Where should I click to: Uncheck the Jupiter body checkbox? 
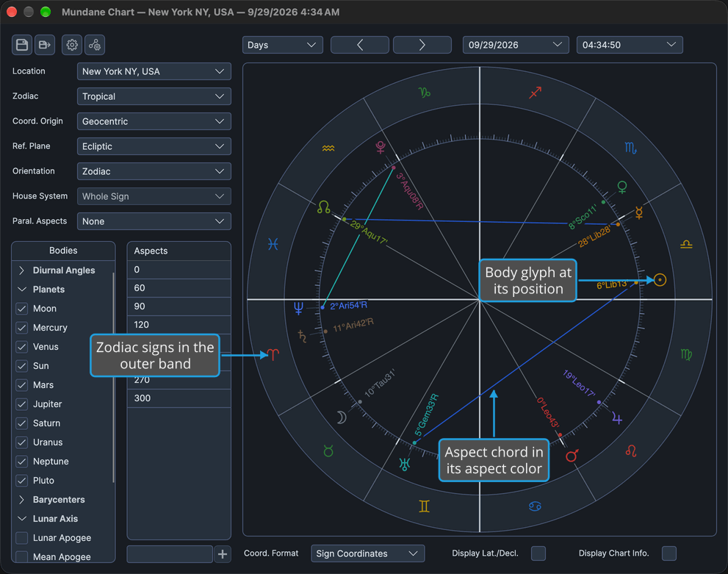(22, 404)
